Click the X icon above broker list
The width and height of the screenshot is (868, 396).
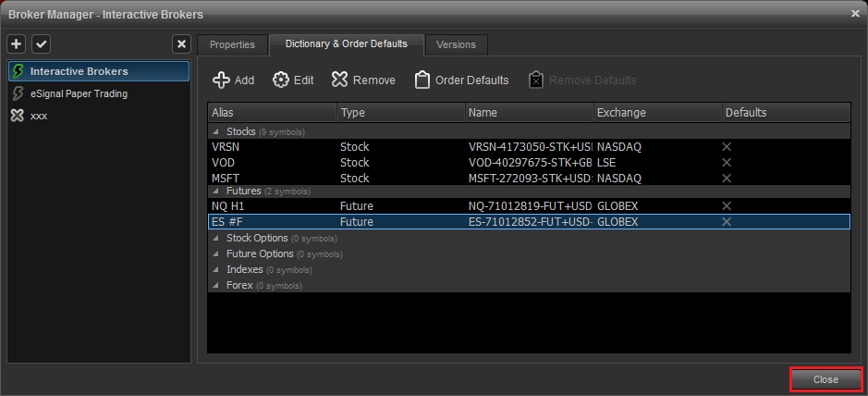coord(181,43)
